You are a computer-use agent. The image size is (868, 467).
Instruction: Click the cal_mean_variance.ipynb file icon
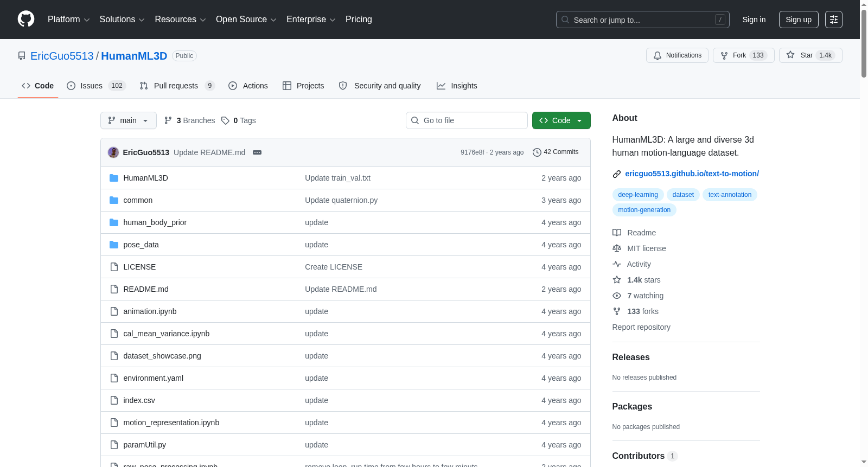pos(114,334)
